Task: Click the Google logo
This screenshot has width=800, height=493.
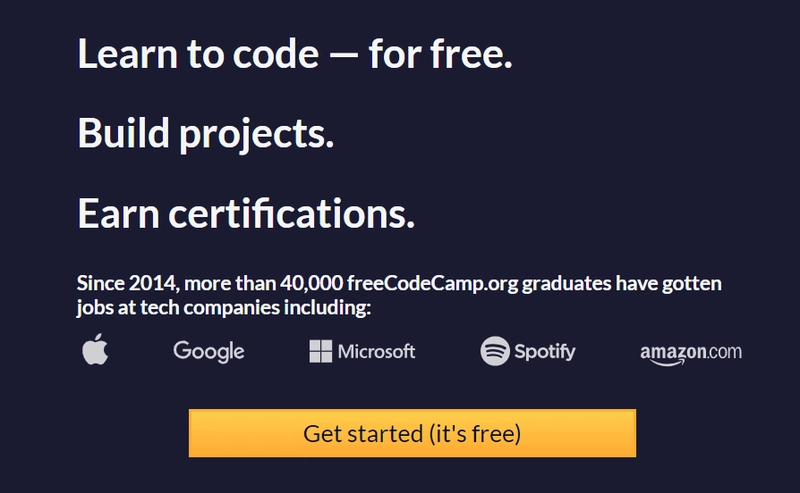Action: [x=209, y=351]
